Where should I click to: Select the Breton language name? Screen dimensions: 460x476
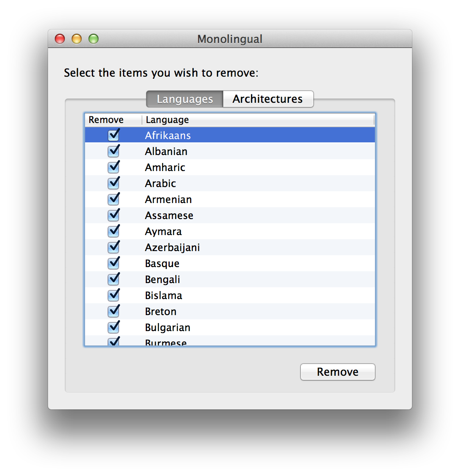[161, 311]
